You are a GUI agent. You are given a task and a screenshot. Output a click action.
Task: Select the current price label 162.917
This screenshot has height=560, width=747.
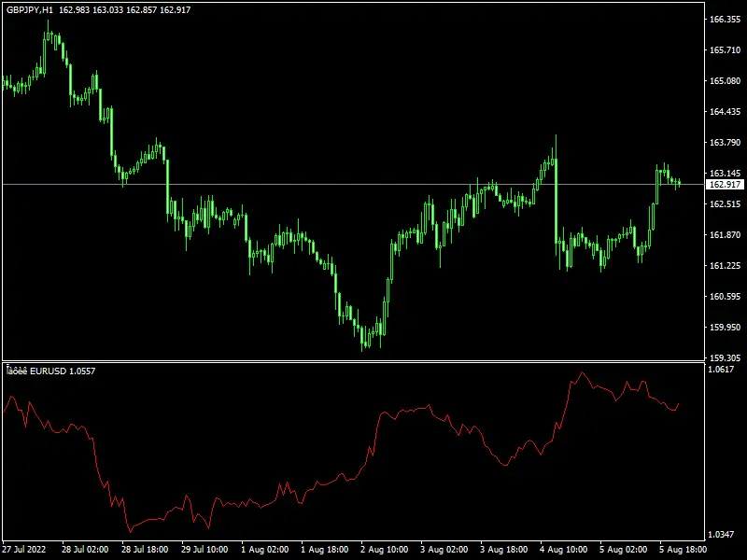coord(725,184)
